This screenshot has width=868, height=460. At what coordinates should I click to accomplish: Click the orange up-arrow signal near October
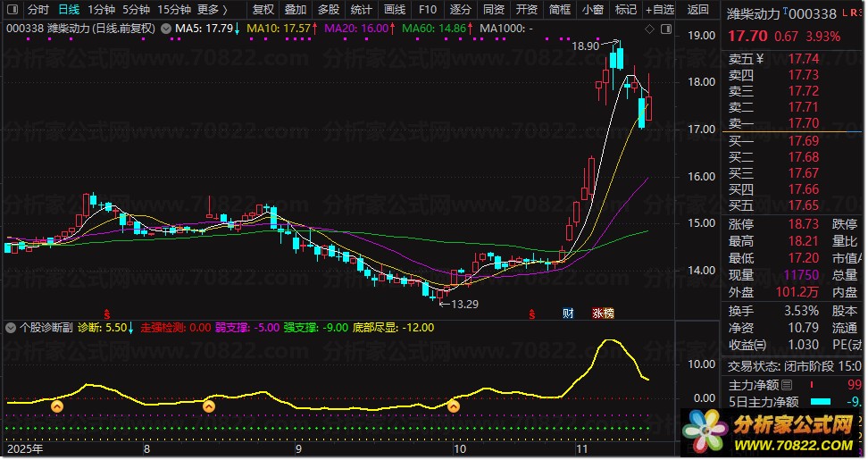coord(454,406)
